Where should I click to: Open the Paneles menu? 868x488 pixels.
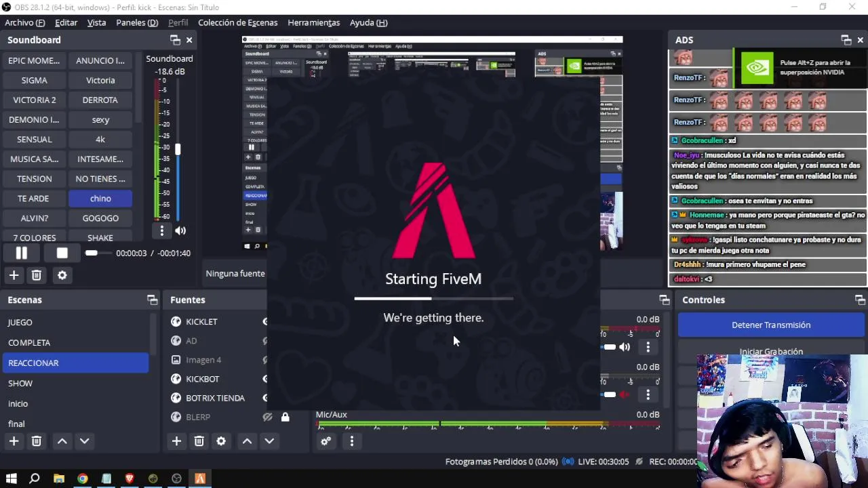coord(137,22)
